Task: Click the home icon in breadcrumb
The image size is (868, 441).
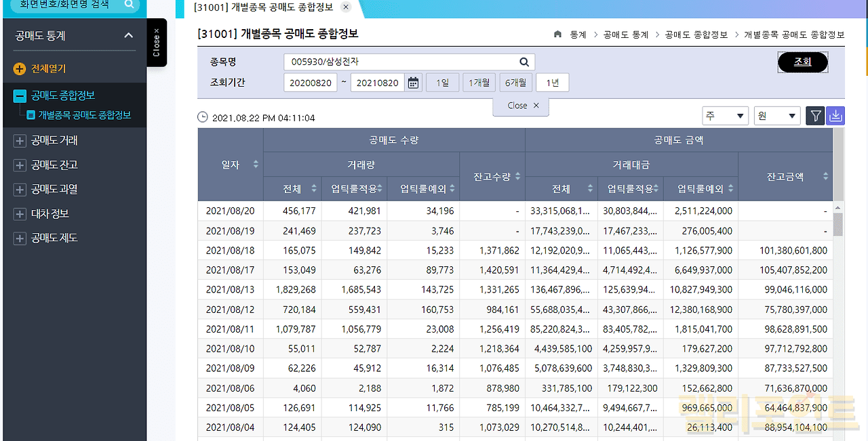Action: 557,35
